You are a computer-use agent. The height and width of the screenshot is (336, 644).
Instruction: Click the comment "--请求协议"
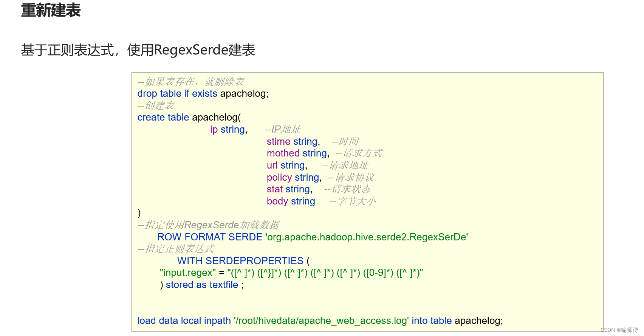click(351, 178)
